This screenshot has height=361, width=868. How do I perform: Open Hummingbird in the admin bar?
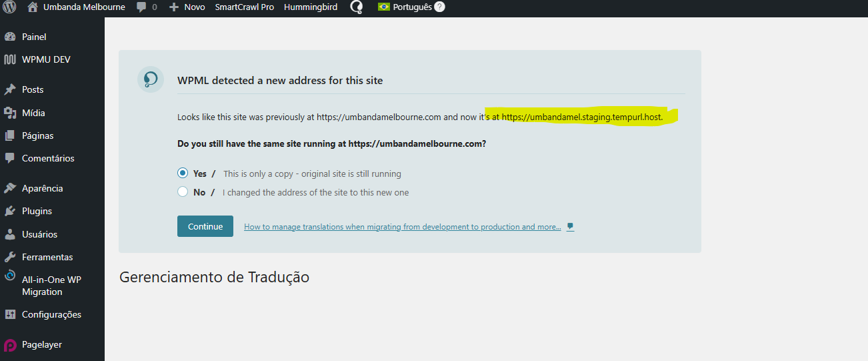pyautogui.click(x=311, y=7)
